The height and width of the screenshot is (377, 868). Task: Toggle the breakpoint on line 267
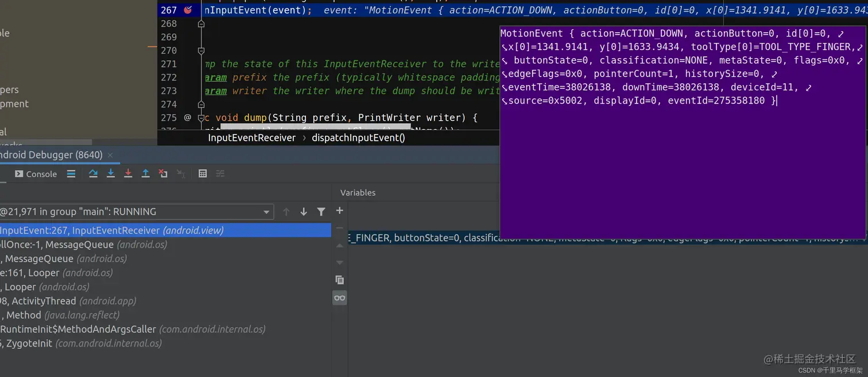(188, 10)
